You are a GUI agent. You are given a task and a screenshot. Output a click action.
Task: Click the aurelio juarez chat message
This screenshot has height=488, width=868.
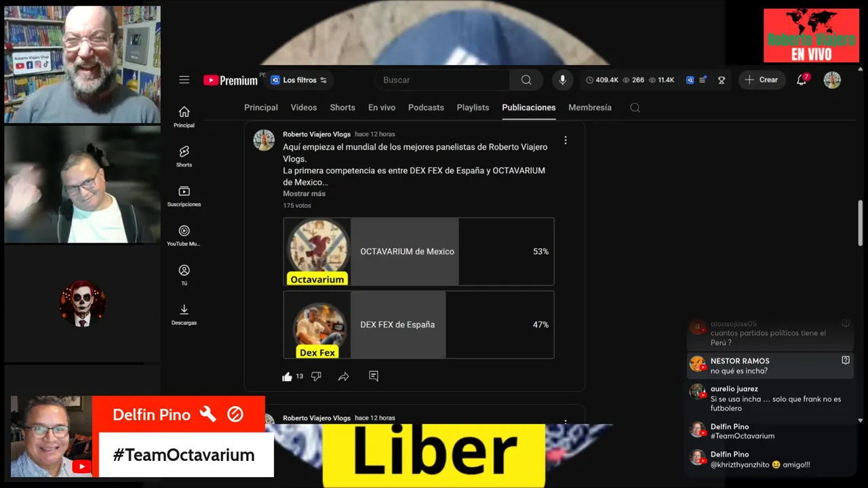pos(770,399)
